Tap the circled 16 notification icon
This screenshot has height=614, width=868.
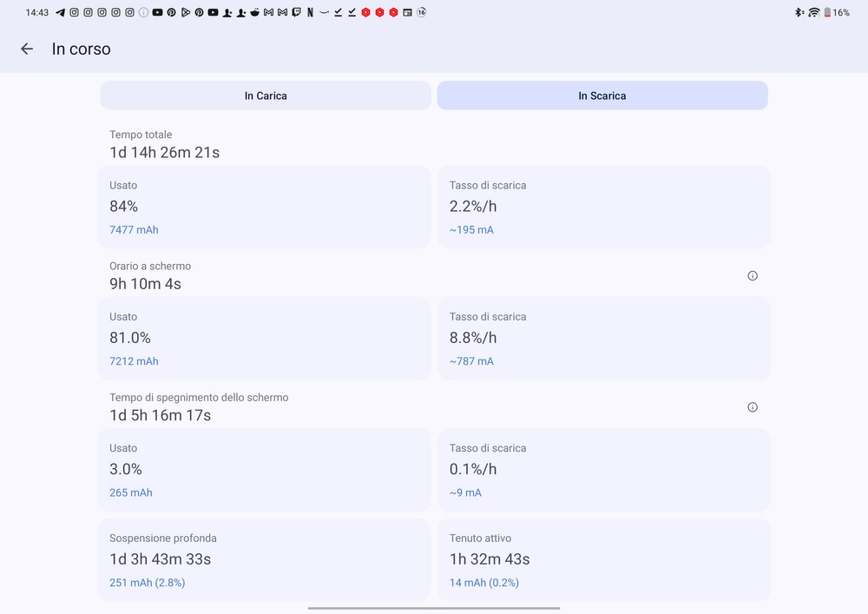pyautogui.click(x=421, y=12)
